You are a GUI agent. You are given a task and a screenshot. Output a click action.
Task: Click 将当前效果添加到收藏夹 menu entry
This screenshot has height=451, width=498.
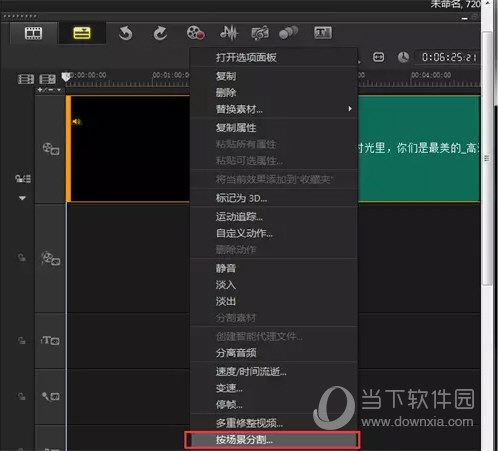[x=274, y=180]
